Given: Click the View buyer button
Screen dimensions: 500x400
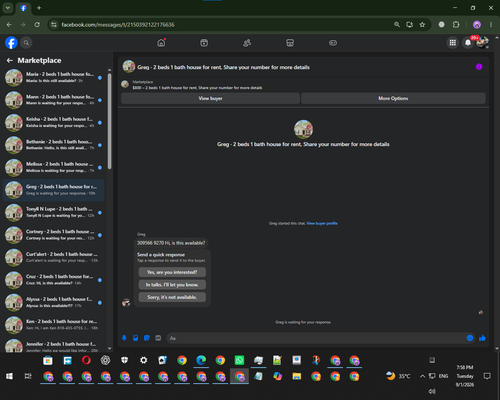Looking at the screenshot, I should tap(210, 98).
